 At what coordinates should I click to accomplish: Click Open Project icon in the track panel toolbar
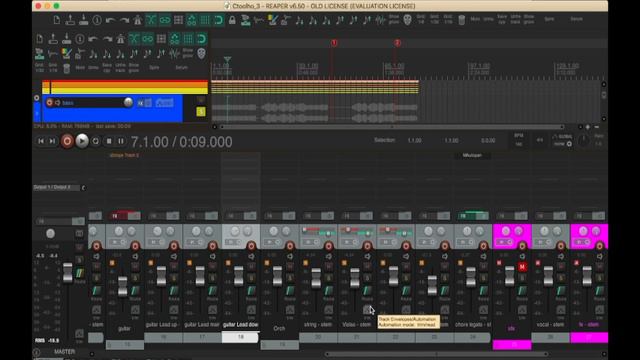click(x=53, y=39)
